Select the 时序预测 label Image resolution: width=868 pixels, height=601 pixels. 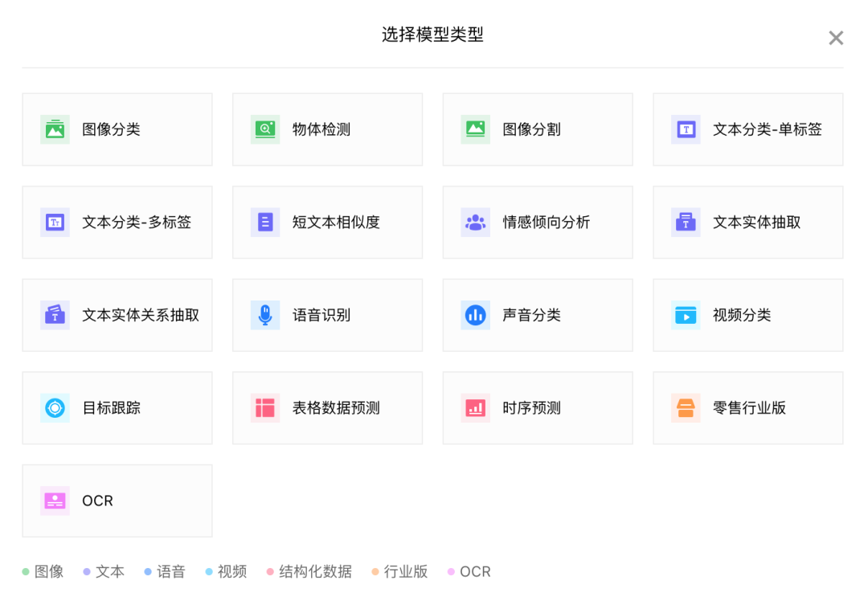click(532, 408)
